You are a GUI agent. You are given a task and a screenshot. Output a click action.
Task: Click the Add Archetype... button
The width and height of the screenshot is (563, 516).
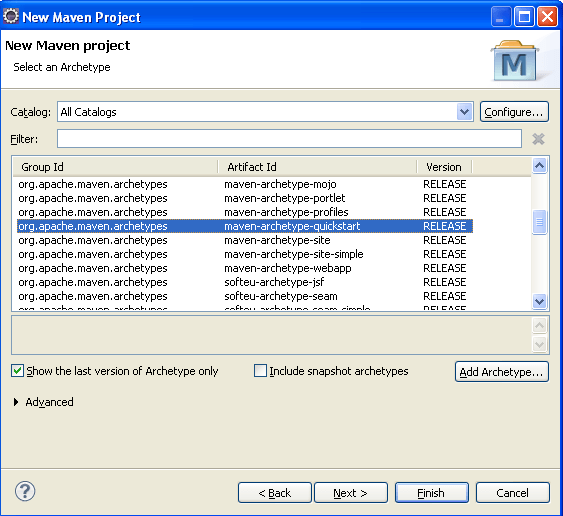coord(502,372)
